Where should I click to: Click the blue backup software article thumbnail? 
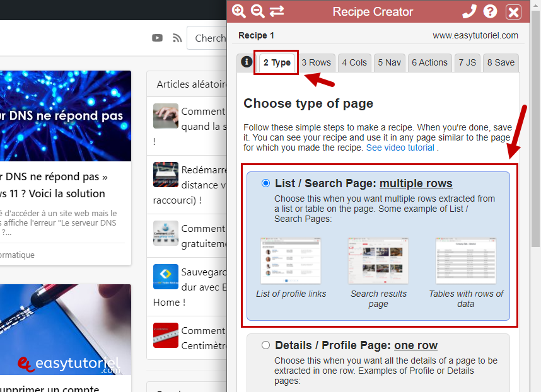pos(166,277)
